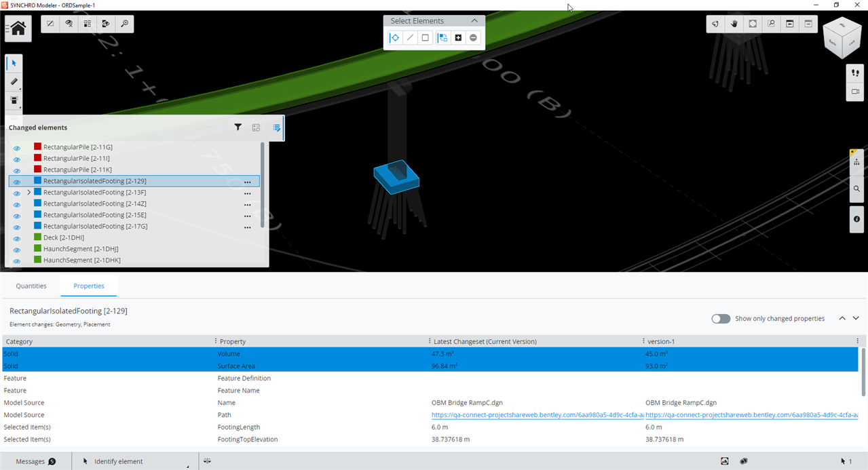Click the info icon on the right sidebar

click(856, 219)
